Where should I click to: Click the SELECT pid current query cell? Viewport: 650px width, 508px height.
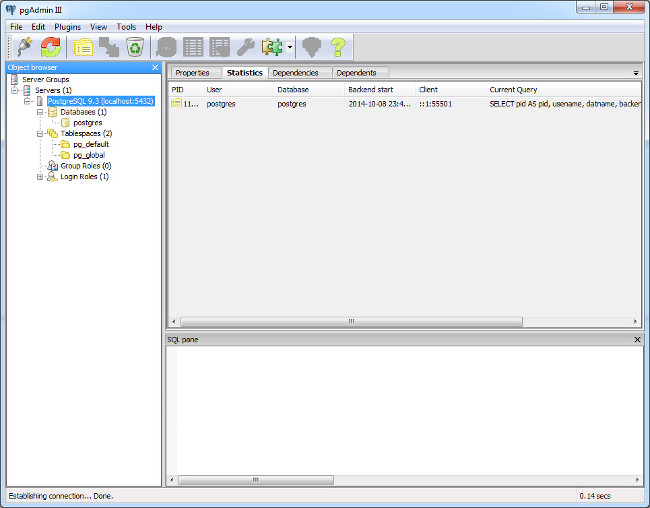(x=565, y=104)
